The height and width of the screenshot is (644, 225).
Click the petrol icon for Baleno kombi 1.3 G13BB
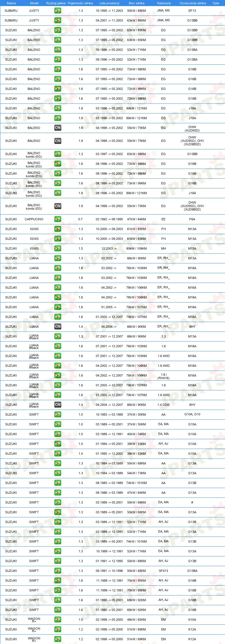[x=58, y=154]
